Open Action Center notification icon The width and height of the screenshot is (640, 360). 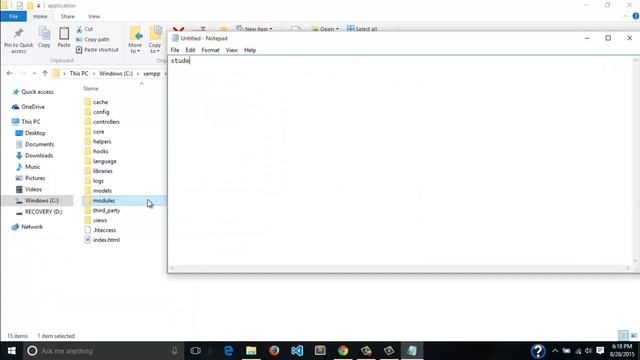[600, 351]
